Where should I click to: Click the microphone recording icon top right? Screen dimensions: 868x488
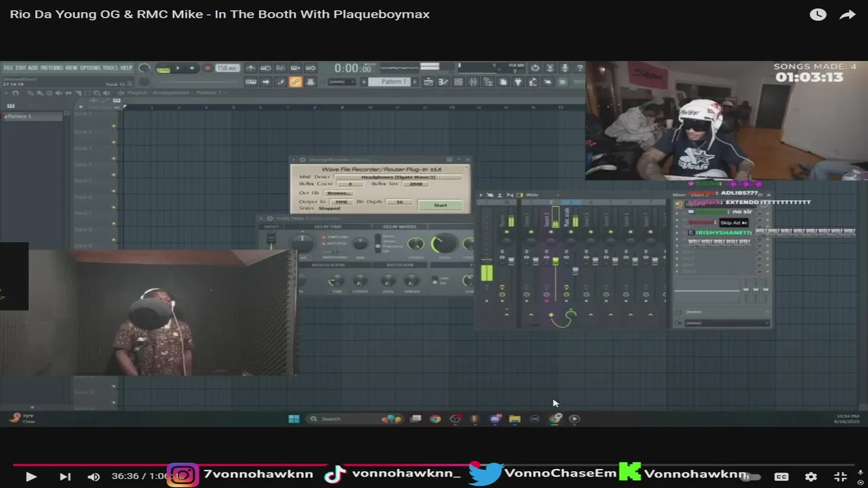565,68
